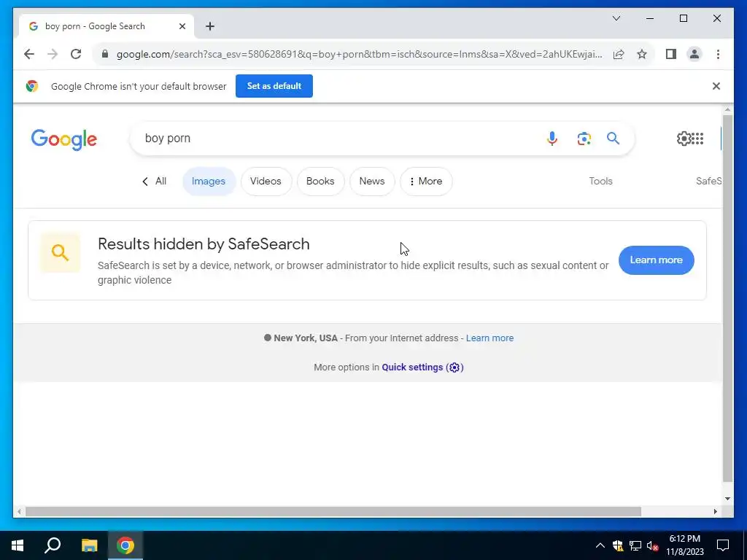The height and width of the screenshot is (560, 747).
Task: Open Google Lens camera search icon
Action: [584, 139]
